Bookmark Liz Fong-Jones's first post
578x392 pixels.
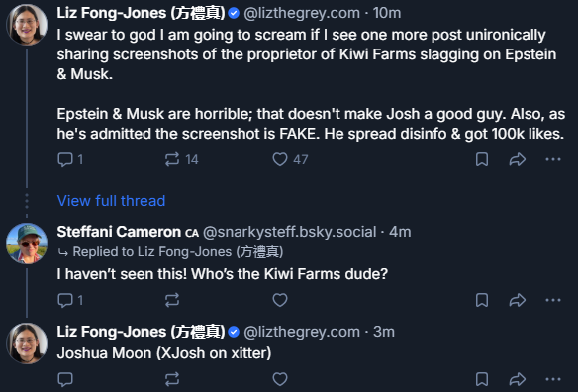[x=482, y=159]
